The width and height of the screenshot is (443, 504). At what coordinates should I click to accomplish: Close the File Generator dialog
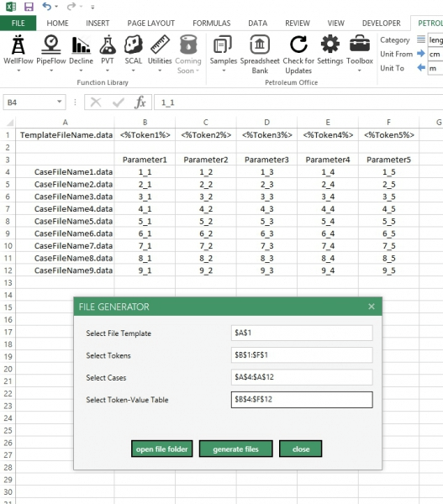pos(372,307)
